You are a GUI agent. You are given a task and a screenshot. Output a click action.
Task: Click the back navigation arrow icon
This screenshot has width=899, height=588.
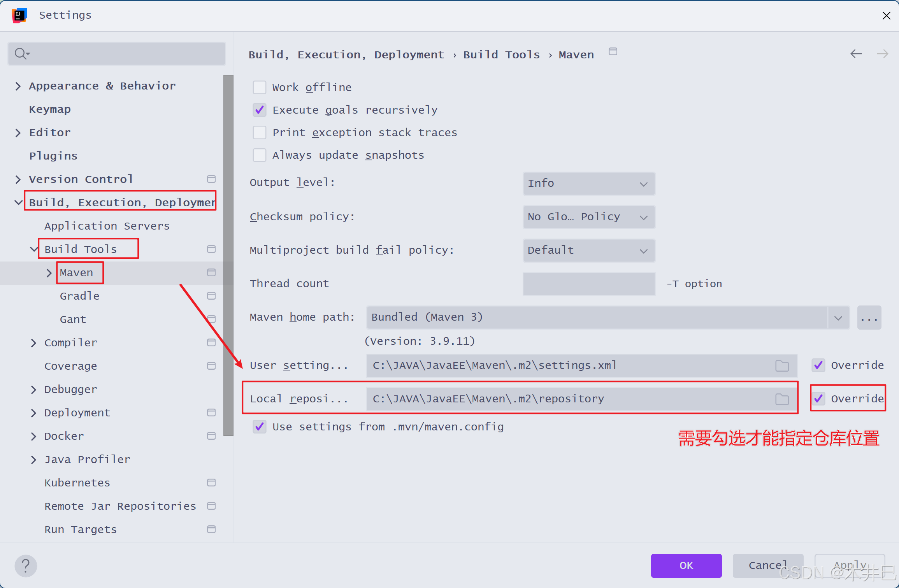point(856,54)
